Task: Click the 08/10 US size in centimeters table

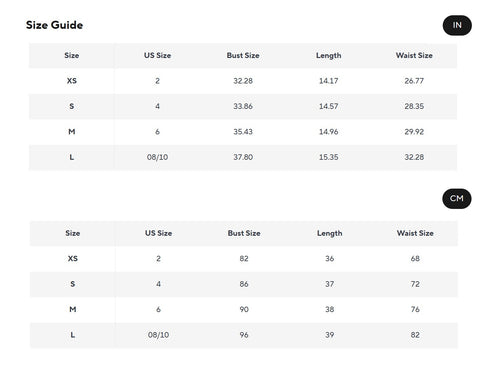Action: tap(158, 335)
